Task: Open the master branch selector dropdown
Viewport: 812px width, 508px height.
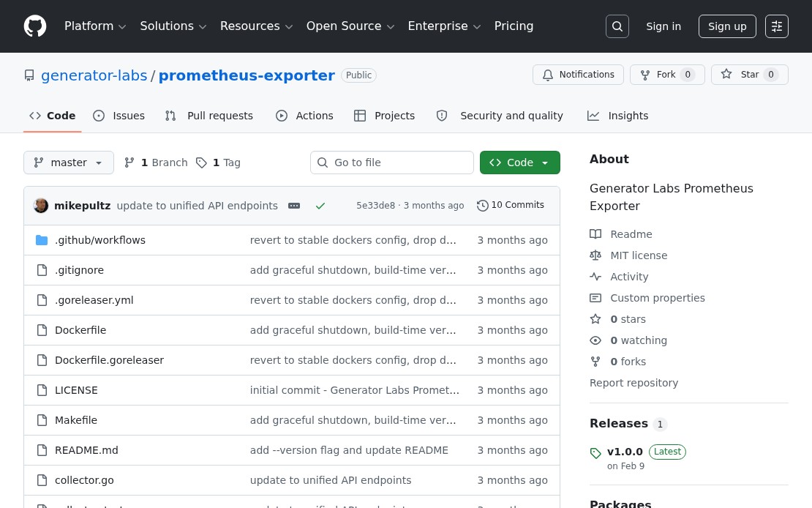Action: coord(69,163)
